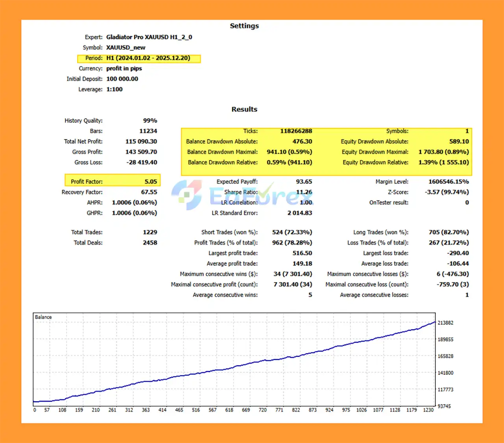The height and width of the screenshot is (443, 504).
Task: Click the 618 mark on chart x-axis
Action: tap(229, 410)
